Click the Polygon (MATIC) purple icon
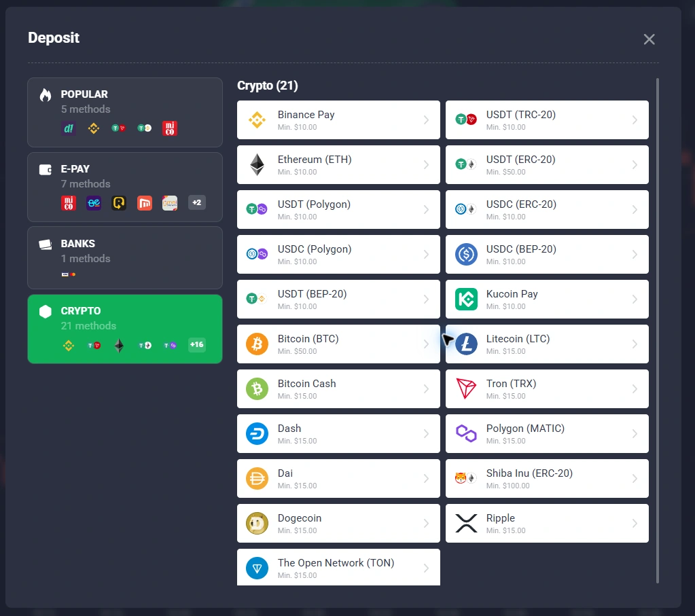This screenshot has height=616, width=695. pyautogui.click(x=466, y=433)
